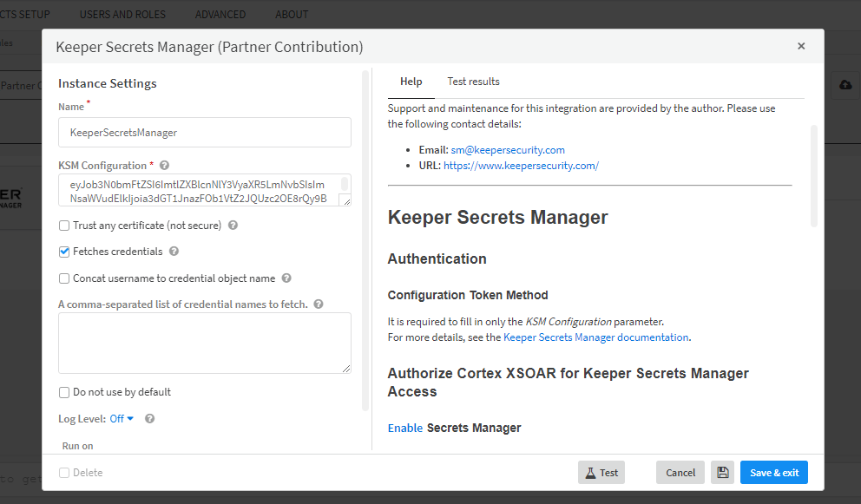861x504 pixels.
Task: Click the floppy disk save icon
Action: [x=722, y=473]
